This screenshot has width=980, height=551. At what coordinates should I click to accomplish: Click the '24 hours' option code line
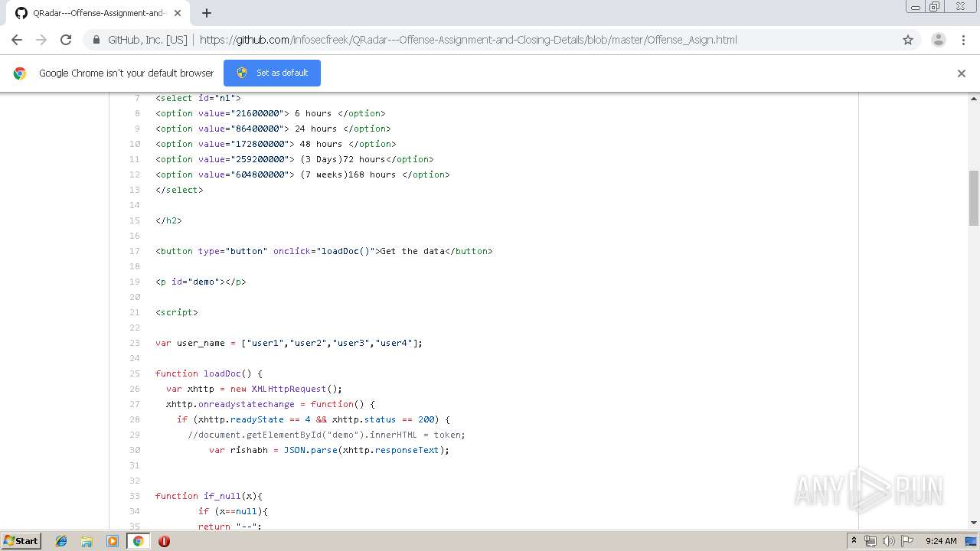273,129
